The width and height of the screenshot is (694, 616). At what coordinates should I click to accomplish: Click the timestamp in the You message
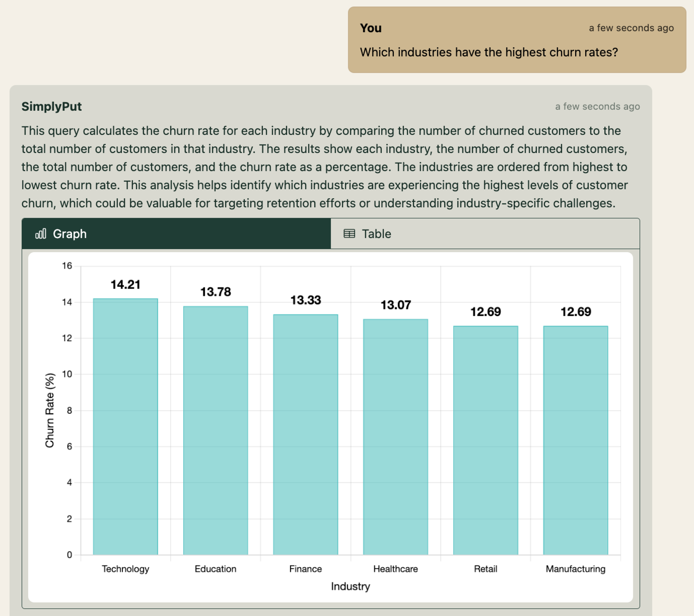(x=631, y=28)
